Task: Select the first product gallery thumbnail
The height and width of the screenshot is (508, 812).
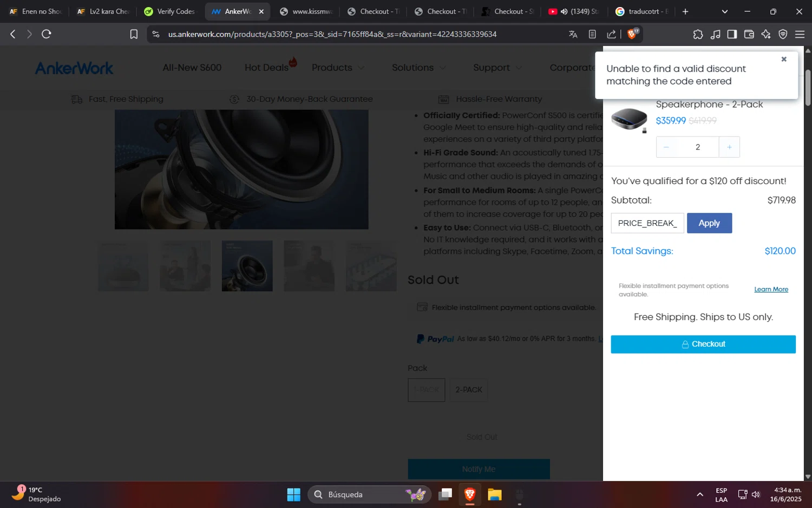Action: [x=123, y=266]
